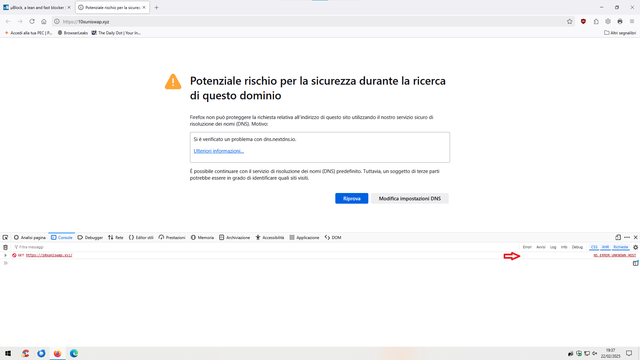Open Microsoft Edge from the taskbar
The image size is (640, 360).
74,353
